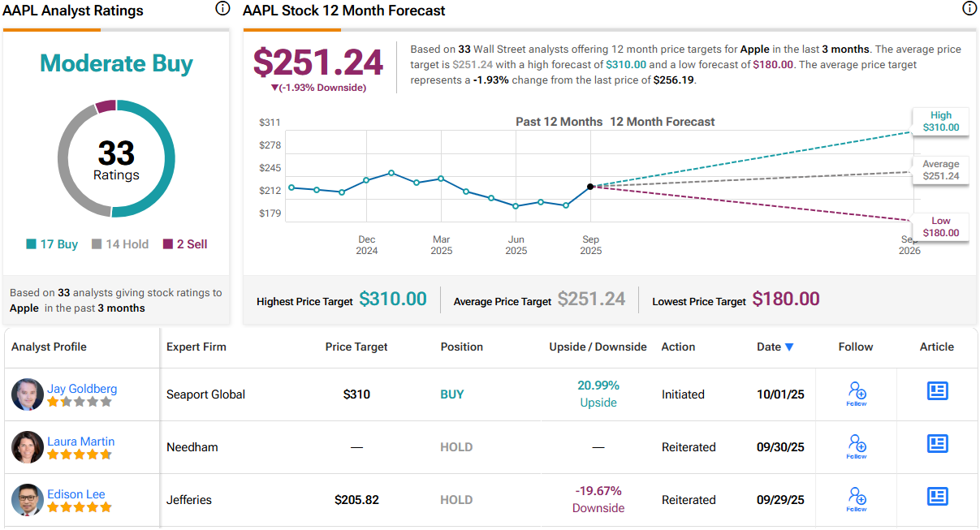Open Edison Lee's analyst profile link

pos(76,494)
